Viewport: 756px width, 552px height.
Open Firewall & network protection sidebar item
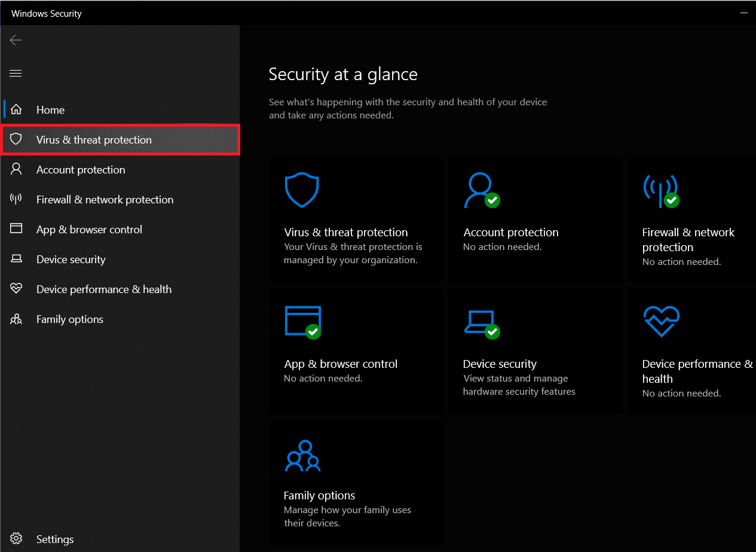120,200
